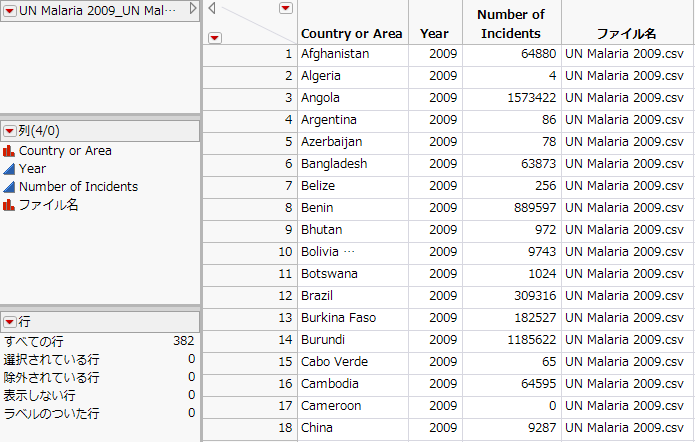The image size is (695, 442).
Task: Open the data table red triangle menu
Action: (x=10, y=9)
